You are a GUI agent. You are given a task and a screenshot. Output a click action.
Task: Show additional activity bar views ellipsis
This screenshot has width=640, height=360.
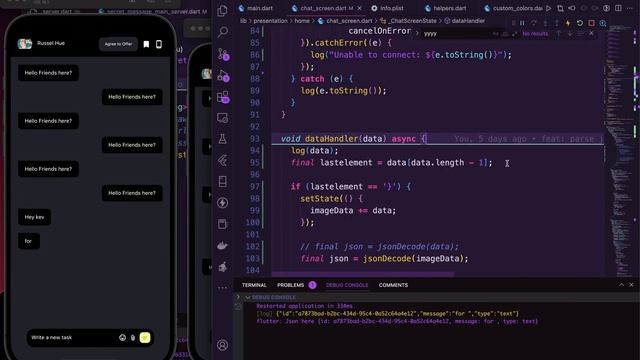(222, 288)
